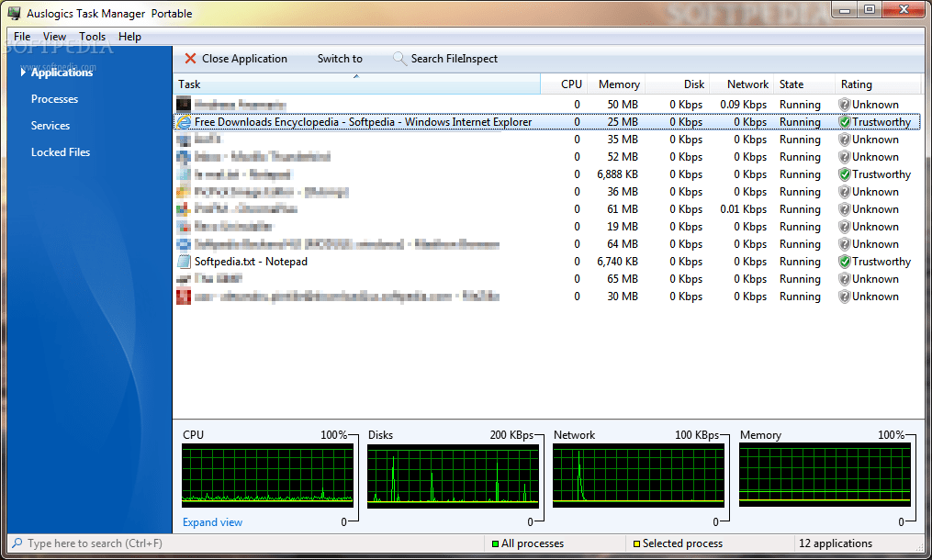Click the Unknown shield in the 52 MB row
Viewport: 932px width, 560px height.
(x=844, y=157)
